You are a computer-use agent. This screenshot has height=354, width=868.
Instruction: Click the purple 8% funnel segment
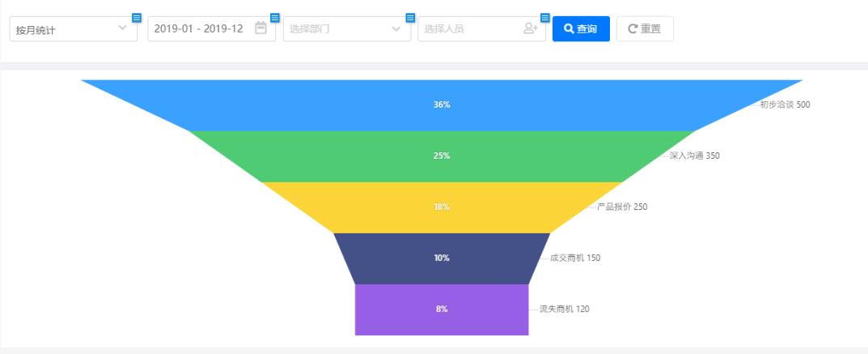442,309
